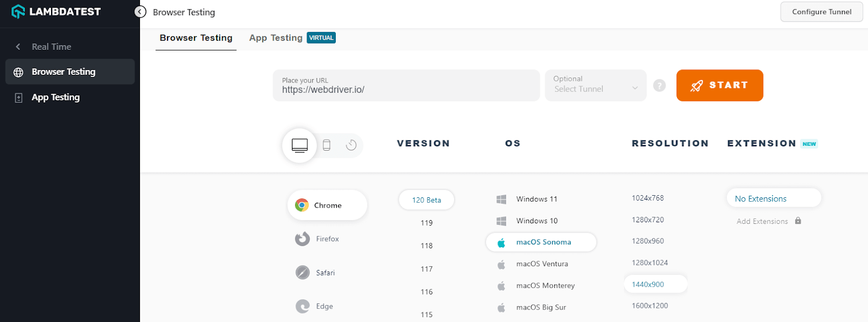Screen dimensions: 868x322
Task: Switch to the App Testing tab
Action: point(276,38)
